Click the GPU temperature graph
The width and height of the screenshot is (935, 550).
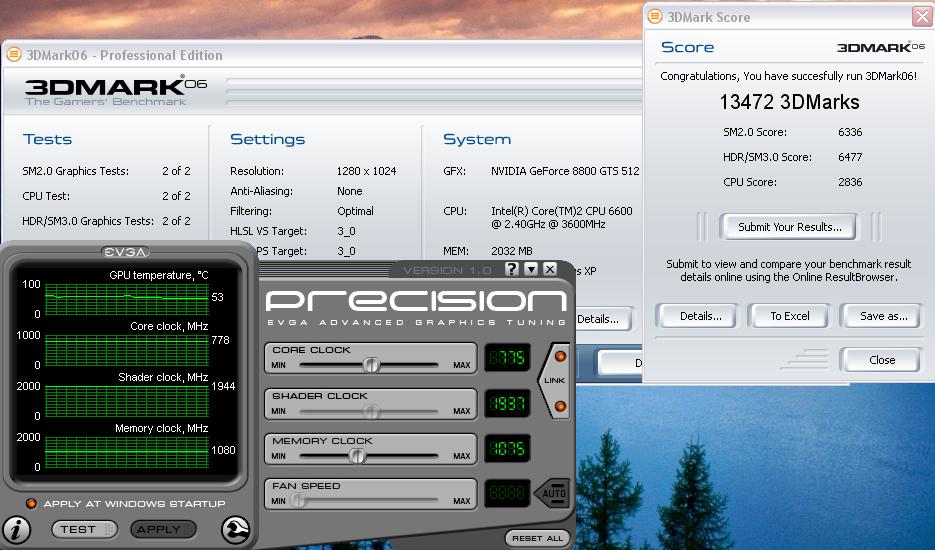[x=127, y=299]
